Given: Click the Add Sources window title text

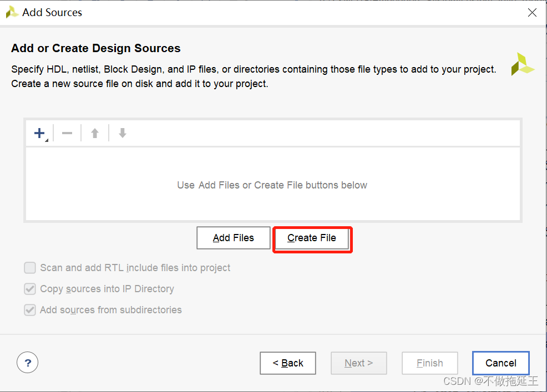Looking at the screenshot, I should coord(52,12).
